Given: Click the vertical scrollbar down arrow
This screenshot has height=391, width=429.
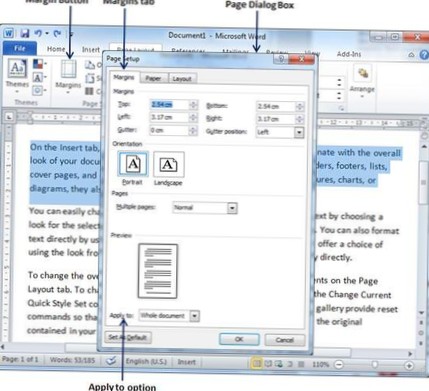Looking at the screenshot, I should (422, 313).
